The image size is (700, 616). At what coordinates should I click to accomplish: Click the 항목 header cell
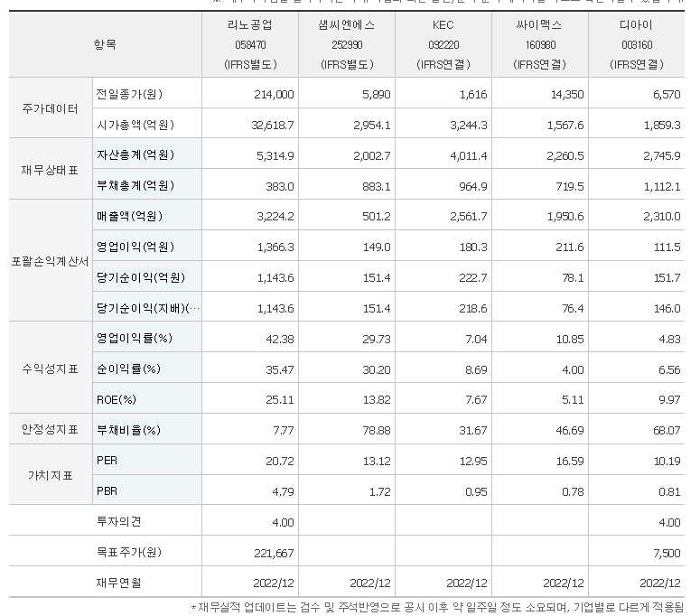(x=106, y=44)
